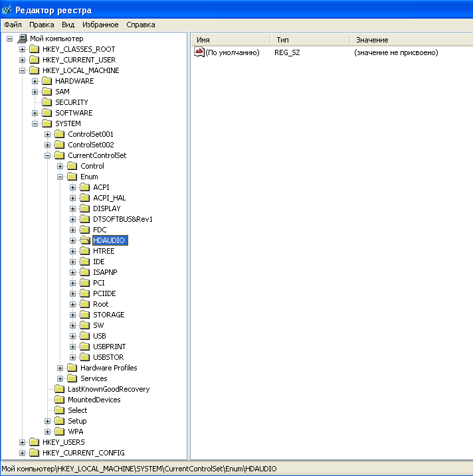Select the ACPI_HAL key
This screenshot has height=476, width=473.
click(x=110, y=198)
